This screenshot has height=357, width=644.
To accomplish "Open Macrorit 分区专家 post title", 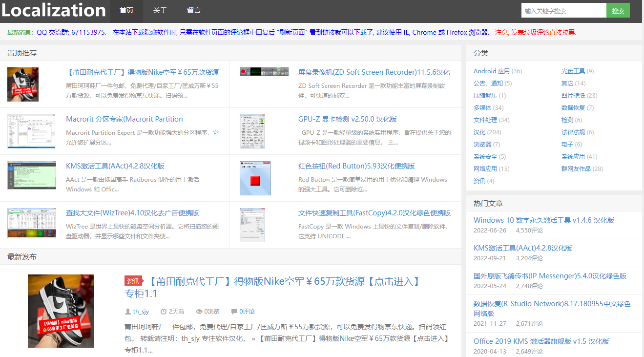I will click(x=125, y=119).
